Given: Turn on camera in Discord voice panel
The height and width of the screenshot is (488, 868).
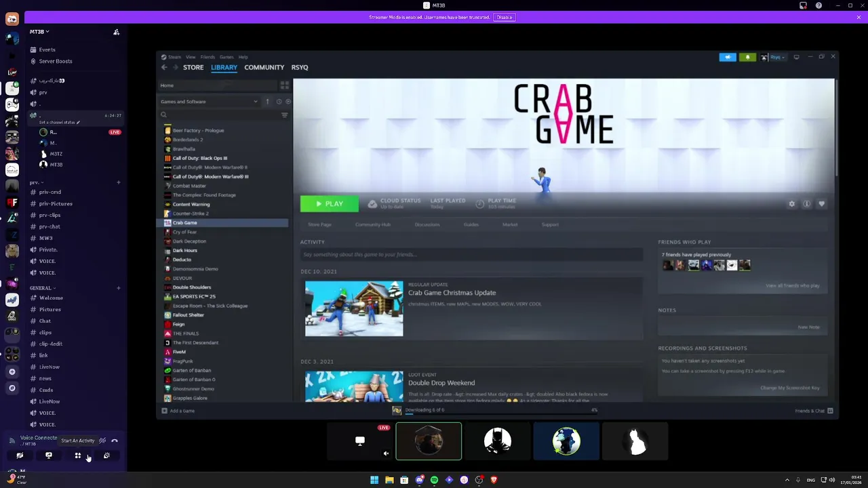Looking at the screenshot, I should coord(20,455).
